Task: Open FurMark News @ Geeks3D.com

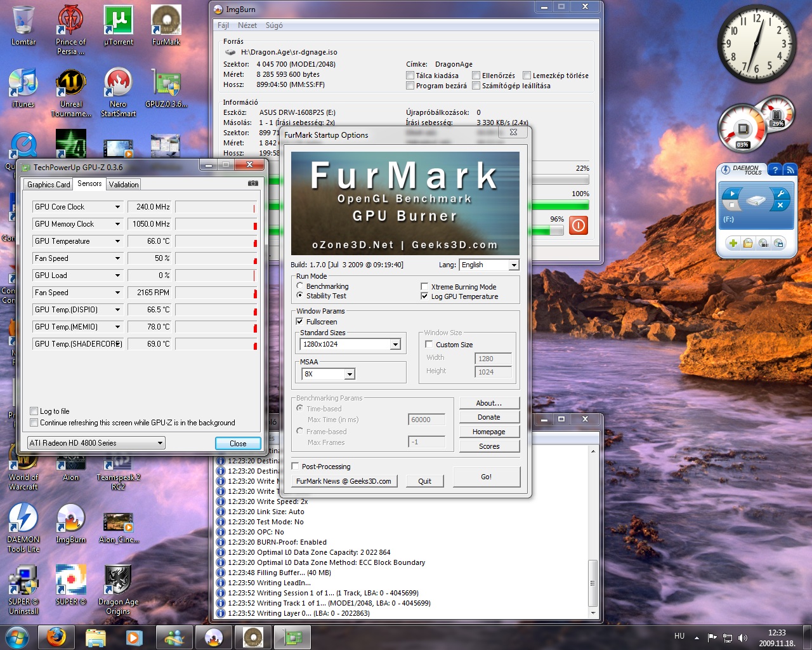Action: tap(344, 481)
